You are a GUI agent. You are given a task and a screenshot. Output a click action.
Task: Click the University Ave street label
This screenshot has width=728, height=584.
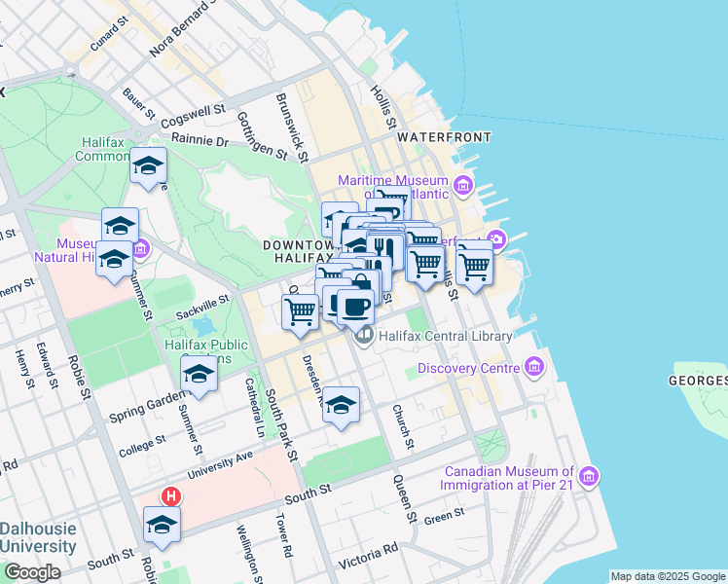pos(220,464)
